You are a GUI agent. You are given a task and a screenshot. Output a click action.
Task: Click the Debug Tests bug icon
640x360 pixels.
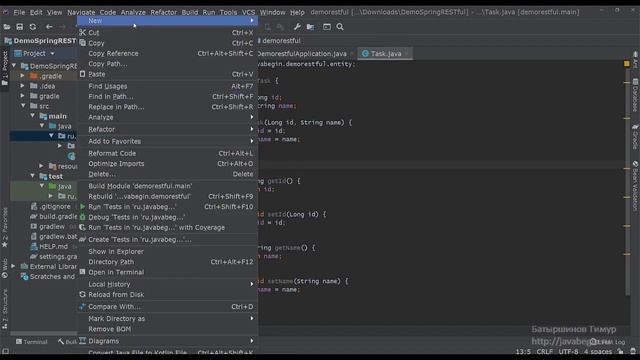click(82, 217)
